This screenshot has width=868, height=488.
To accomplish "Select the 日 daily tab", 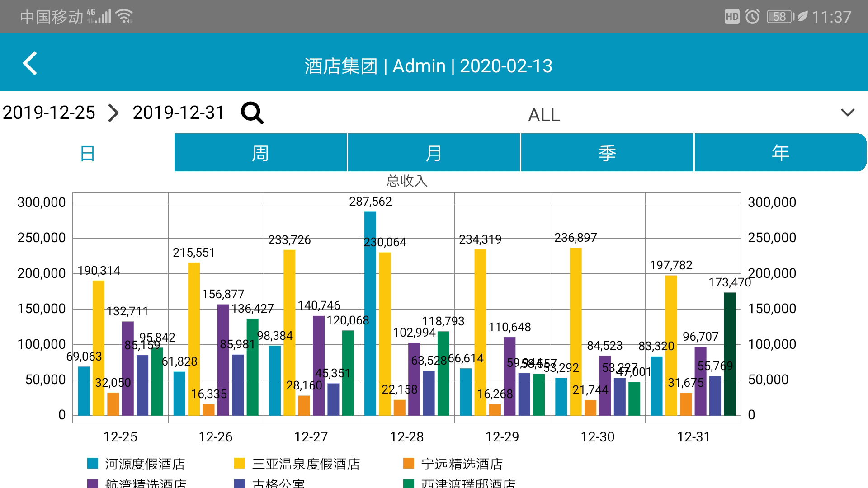I will click(x=87, y=153).
